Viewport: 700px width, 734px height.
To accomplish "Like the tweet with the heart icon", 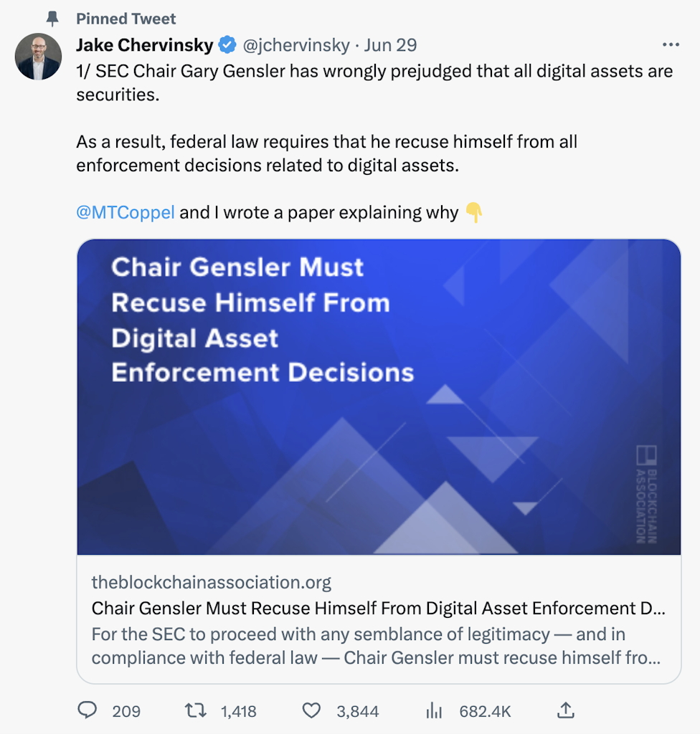I will tap(311, 710).
